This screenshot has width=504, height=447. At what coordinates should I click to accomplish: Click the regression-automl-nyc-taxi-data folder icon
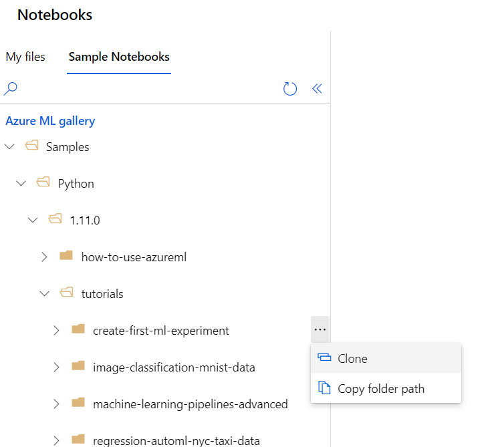[78, 439]
